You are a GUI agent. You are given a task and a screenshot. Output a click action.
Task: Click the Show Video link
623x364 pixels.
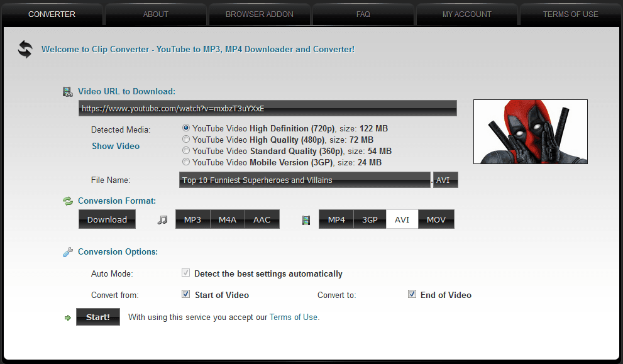coord(115,146)
